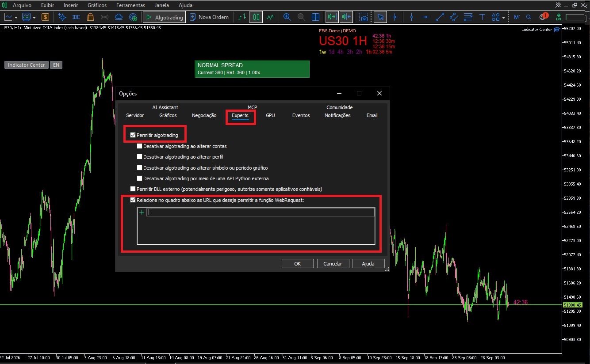
Task: Open the Ferramentas menu
Action: [x=130, y=5]
